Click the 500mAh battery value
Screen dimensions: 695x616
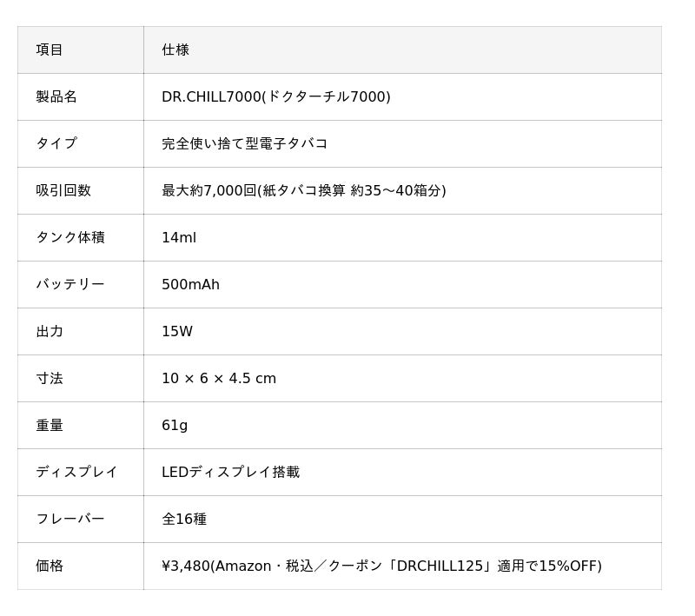[x=190, y=284]
